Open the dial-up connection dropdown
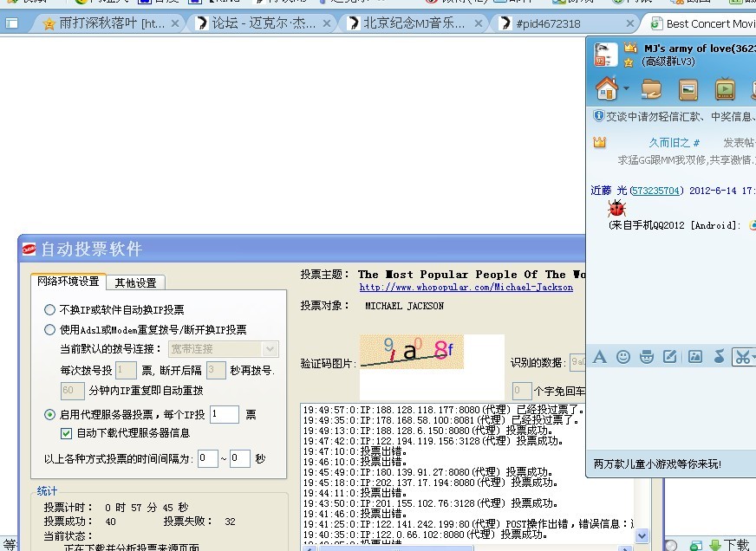The width and height of the screenshot is (756, 551). 270,349
